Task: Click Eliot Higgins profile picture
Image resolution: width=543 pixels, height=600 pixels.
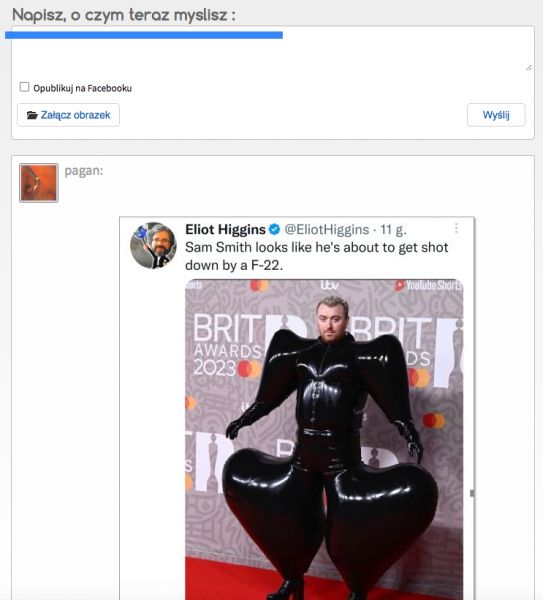Action: (153, 245)
